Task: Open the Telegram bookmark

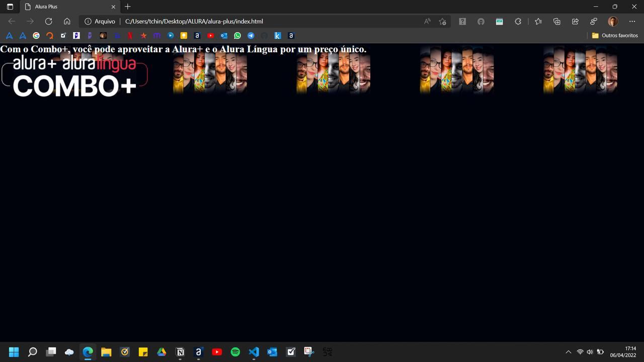Action: click(251, 36)
